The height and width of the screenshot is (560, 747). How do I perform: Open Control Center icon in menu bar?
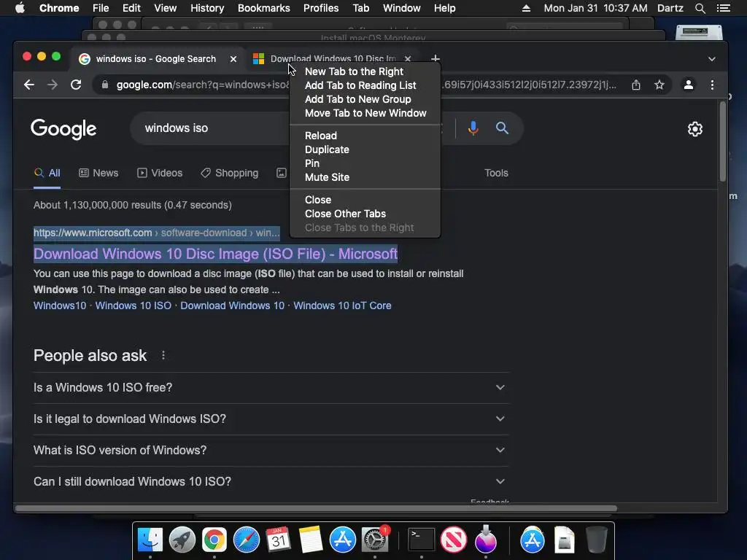coord(723,8)
